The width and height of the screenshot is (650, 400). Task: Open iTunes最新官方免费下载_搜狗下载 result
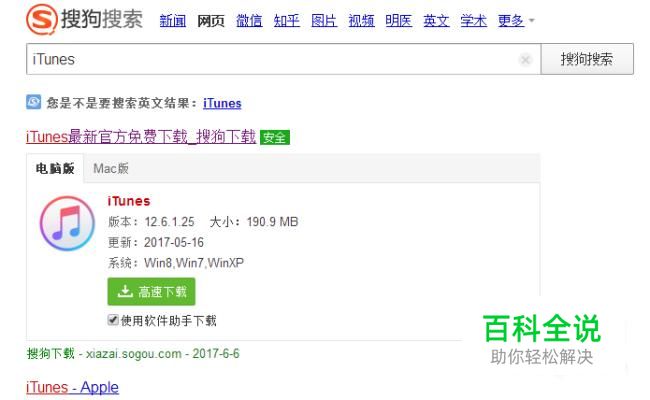tap(141, 136)
